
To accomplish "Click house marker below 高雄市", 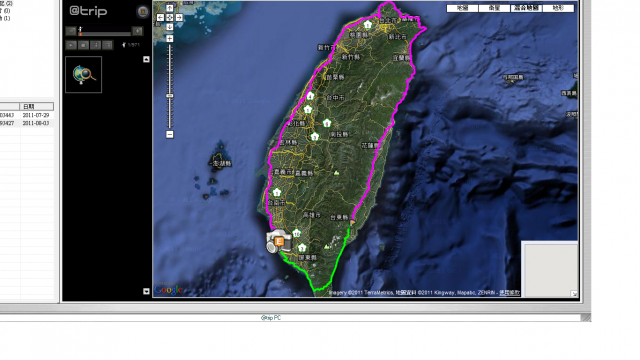I will pyautogui.click(x=297, y=234).
